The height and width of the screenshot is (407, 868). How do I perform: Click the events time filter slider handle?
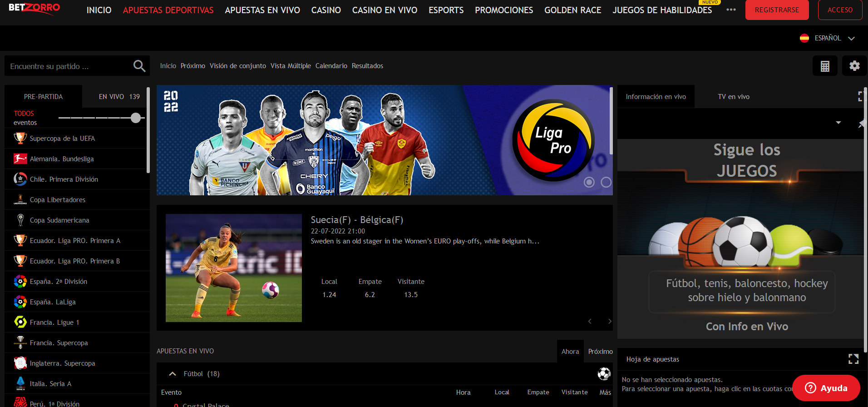(136, 118)
